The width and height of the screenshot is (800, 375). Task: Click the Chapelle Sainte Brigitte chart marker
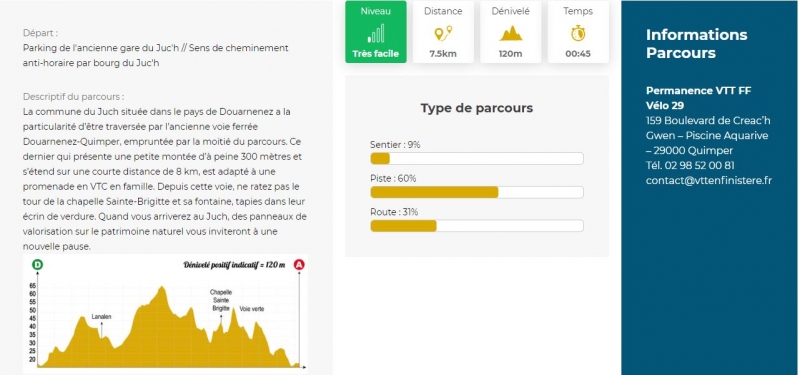point(221,301)
